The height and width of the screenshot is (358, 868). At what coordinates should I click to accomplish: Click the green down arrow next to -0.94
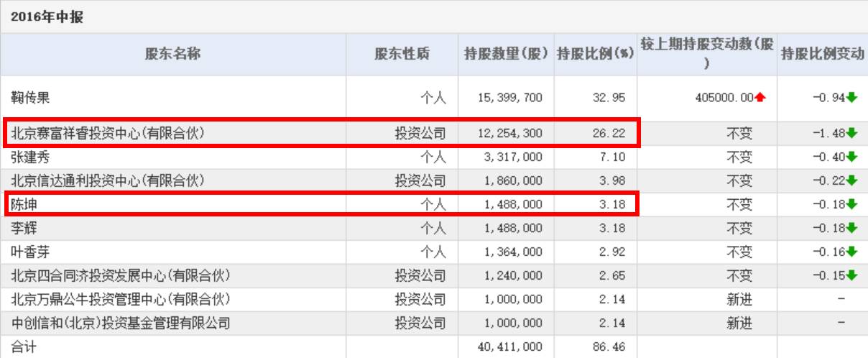point(852,98)
